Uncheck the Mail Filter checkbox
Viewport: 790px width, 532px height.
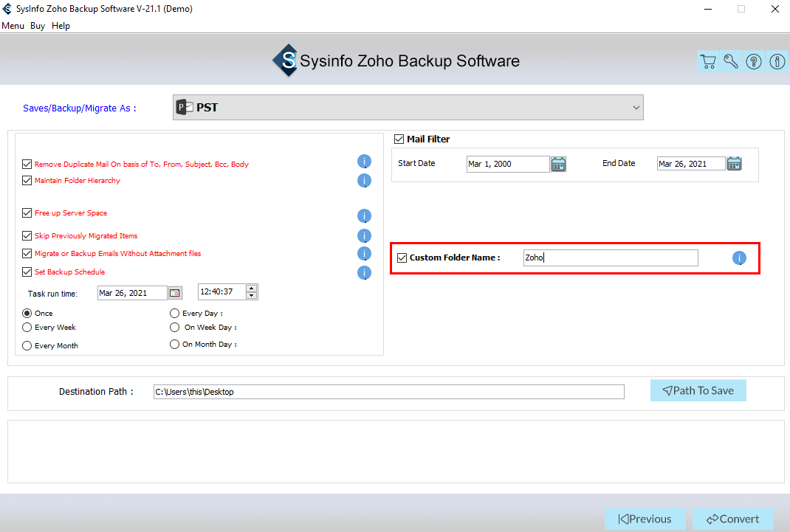tap(399, 139)
